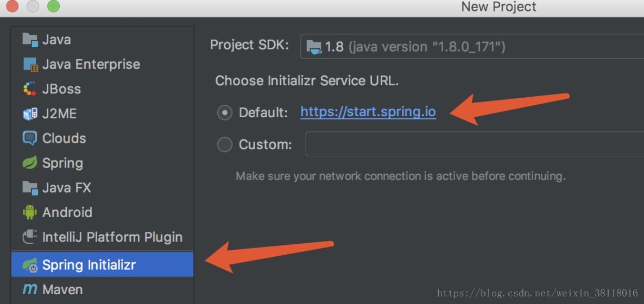Open the Project SDK dropdown

point(472,47)
